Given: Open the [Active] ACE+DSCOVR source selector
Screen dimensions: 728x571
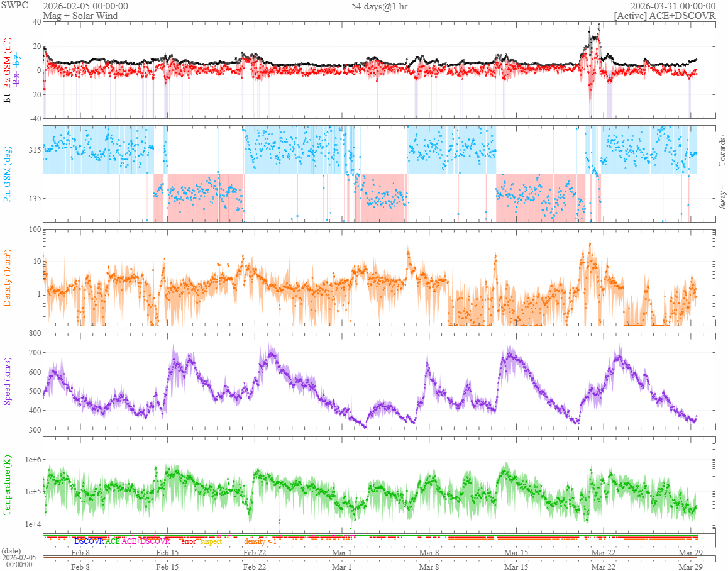Looking at the screenshot, I should [x=667, y=15].
